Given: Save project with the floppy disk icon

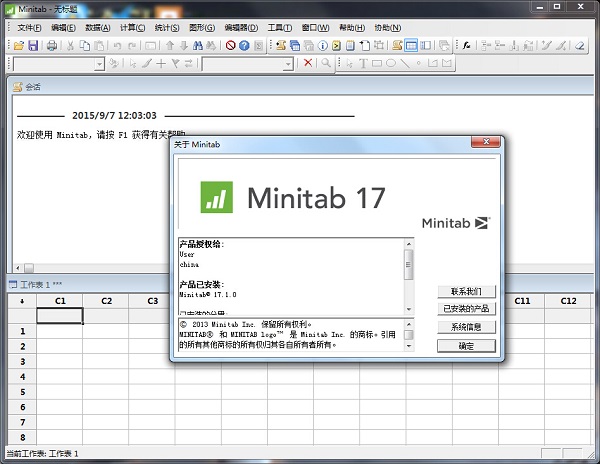Looking at the screenshot, I should pyautogui.click(x=33, y=46).
